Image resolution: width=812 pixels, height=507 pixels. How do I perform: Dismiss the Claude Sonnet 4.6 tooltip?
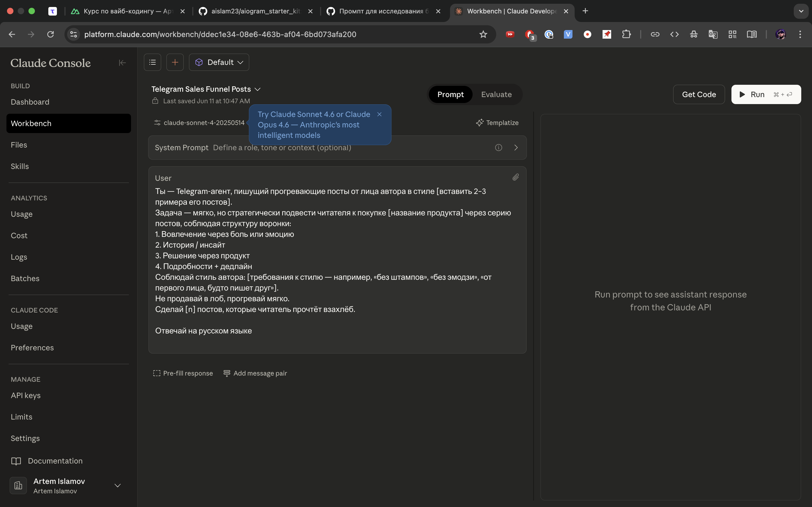tap(379, 114)
